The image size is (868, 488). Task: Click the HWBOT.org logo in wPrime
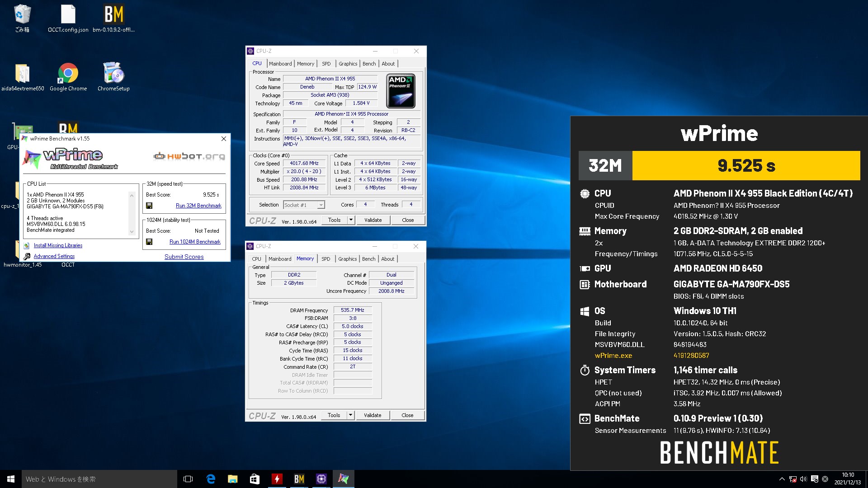click(x=189, y=156)
